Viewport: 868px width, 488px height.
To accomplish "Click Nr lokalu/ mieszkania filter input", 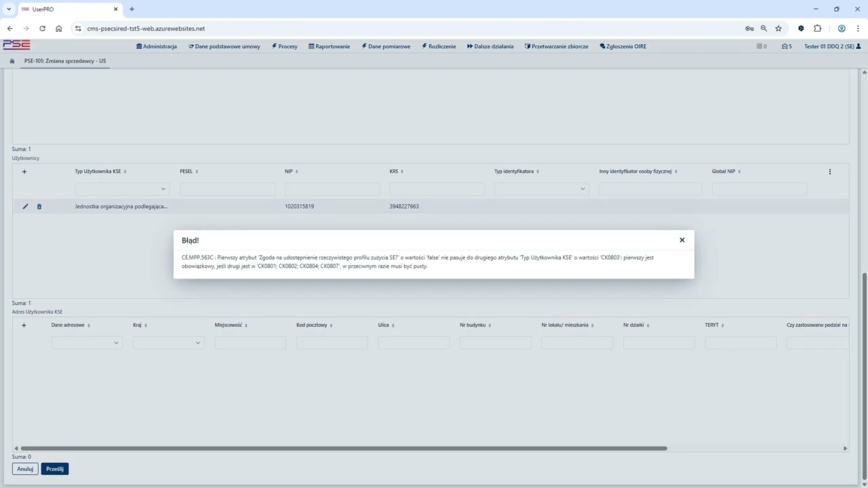I will [577, 343].
